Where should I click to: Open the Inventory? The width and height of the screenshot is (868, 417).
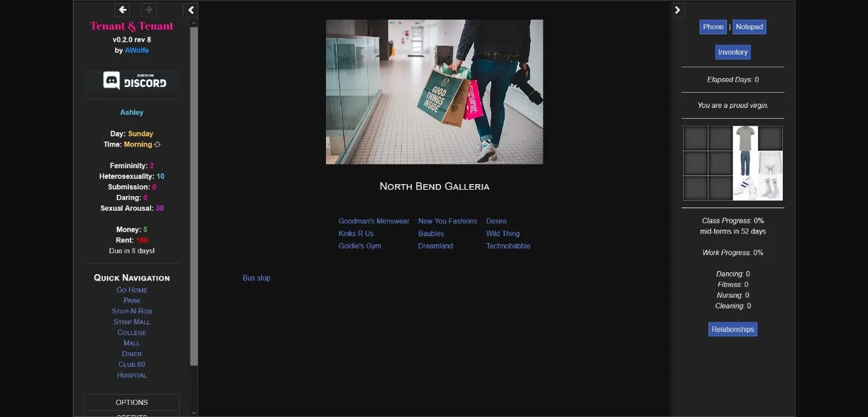(x=733, y=52)
